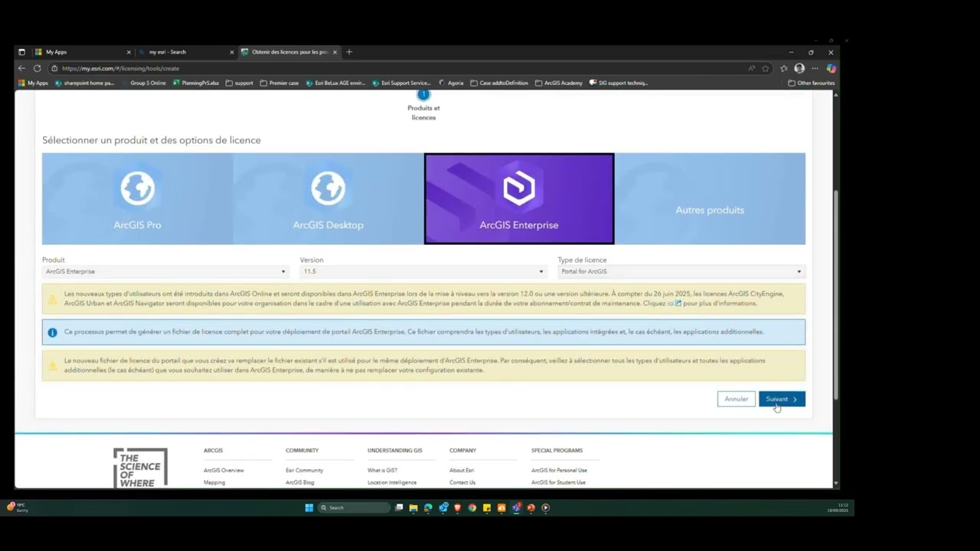The image size is (980, 551).
Task: Click The Science of Where logo
Action: pos(140,468)
